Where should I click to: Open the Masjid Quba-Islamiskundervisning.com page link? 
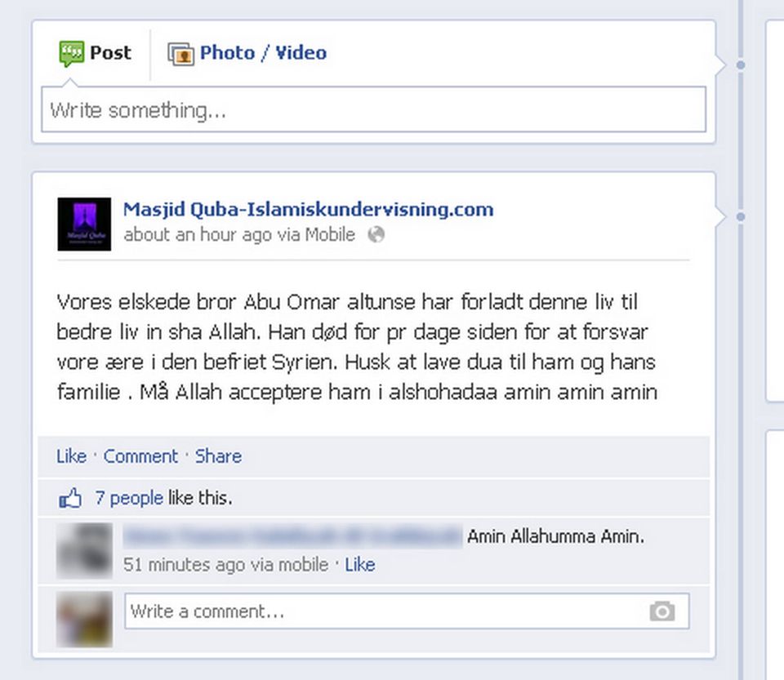(x=308, y=209)
